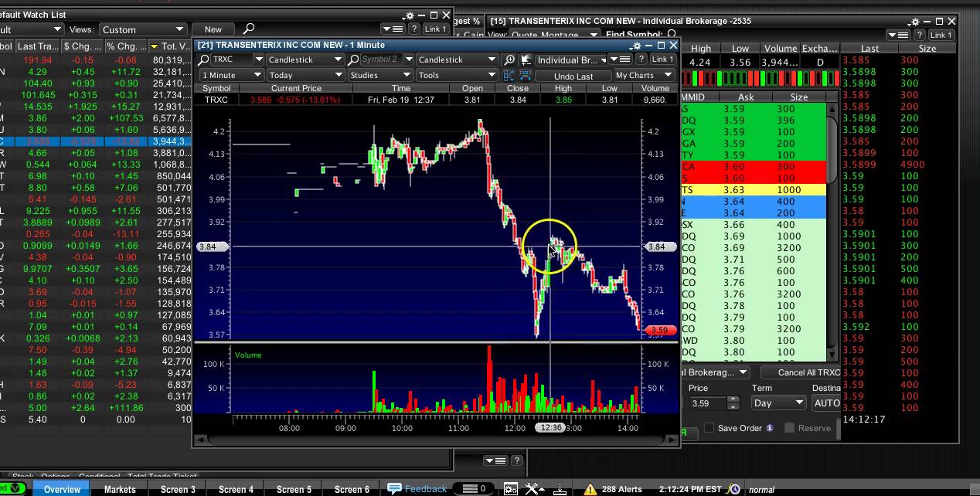
Task: Open help question mark in Watch List window
Action: pyautogui.click(x=413, y=29)
